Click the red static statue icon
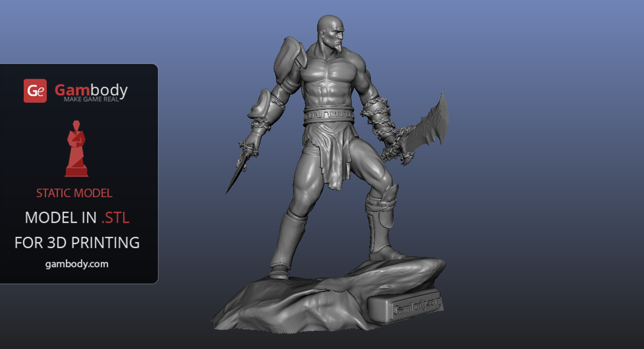The width and height of the screenshot is (644, 349). tap(76, 149)
